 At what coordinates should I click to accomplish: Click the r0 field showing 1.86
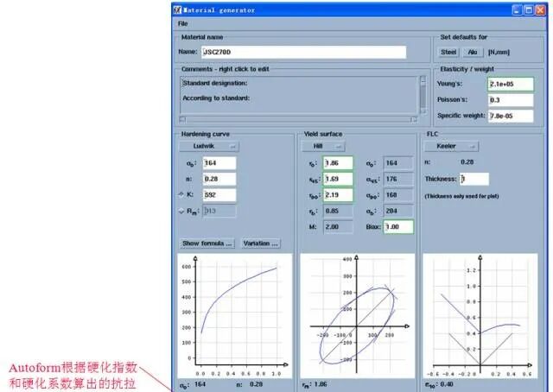tap(338, 163)
